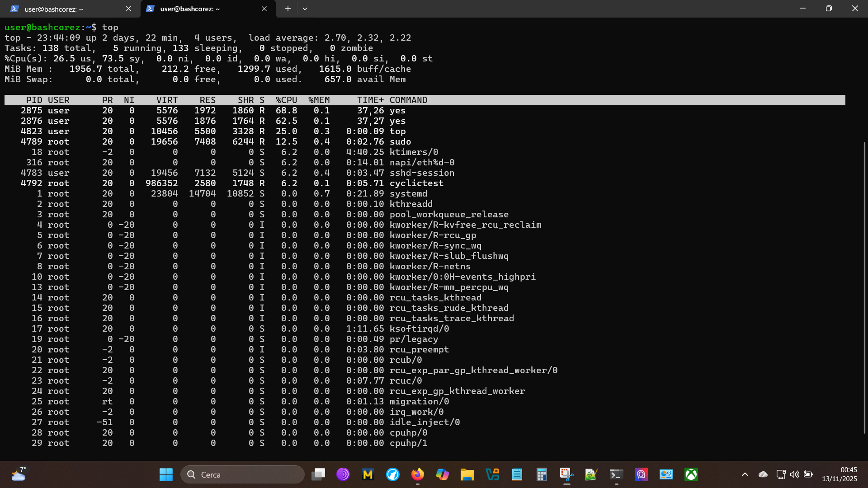Expand the new tab profile dropdown
Viewport: 868px width, 488px height.
tap(305, 9)
